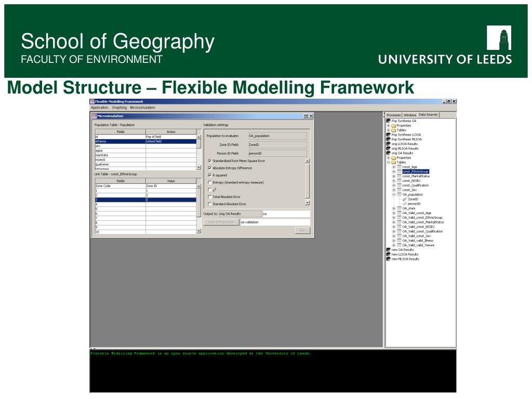532x399 pixels.
Task: Select the 'marstata' row in Population Table
Action: pos(145,155)
